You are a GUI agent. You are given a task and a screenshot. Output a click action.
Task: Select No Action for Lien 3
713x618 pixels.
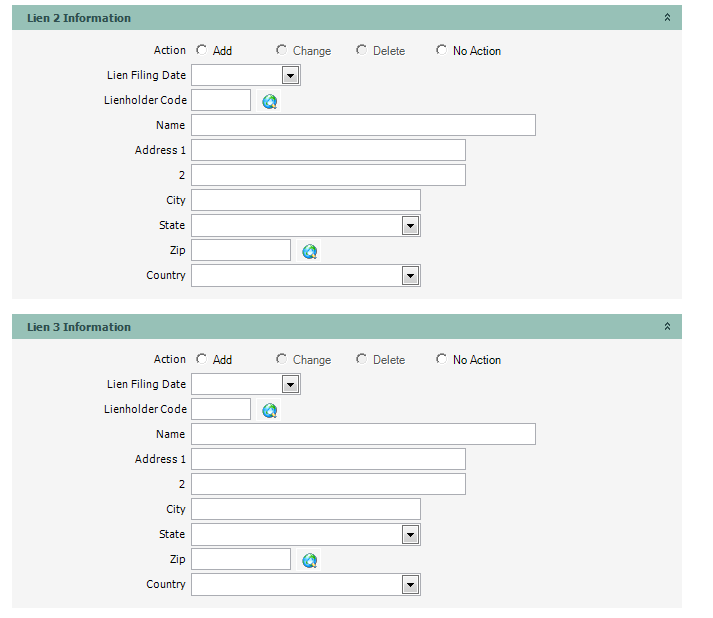tap(442, 359)
